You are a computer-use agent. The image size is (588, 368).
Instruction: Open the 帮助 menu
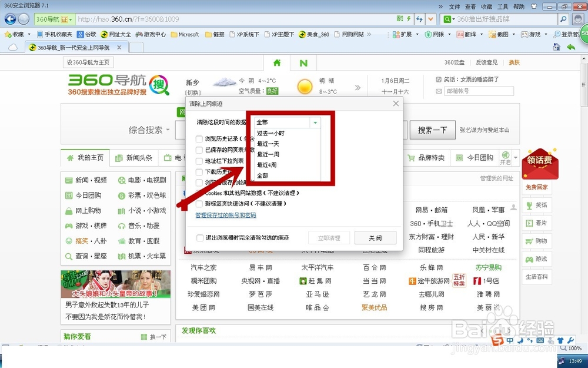(519, 6)
